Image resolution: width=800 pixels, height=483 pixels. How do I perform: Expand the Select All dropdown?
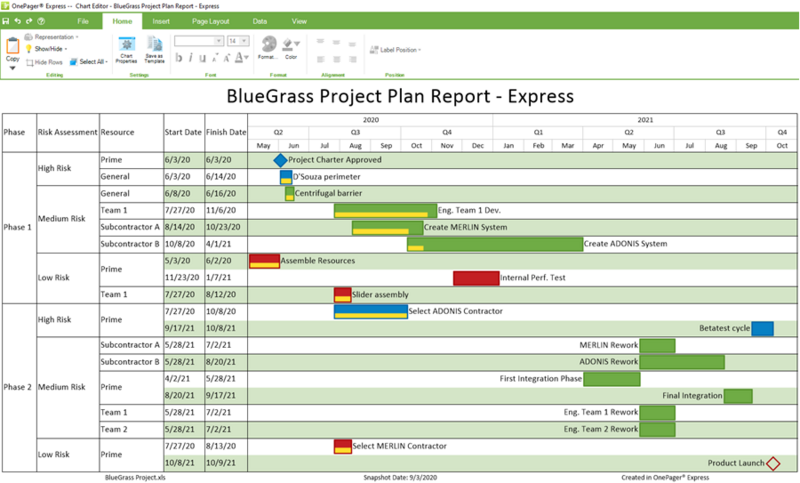pyautogui.click(x=107, y=62)
